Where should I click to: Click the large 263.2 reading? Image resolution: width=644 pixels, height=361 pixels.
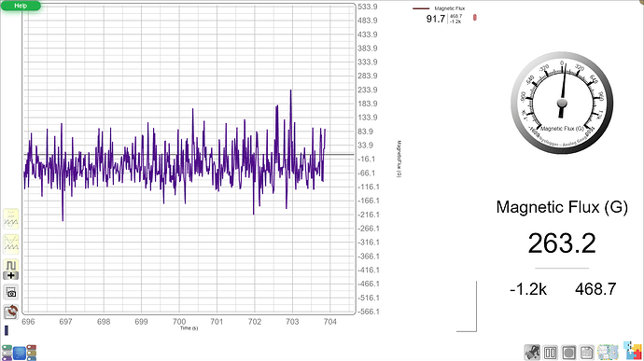click(x=562, y=243)
